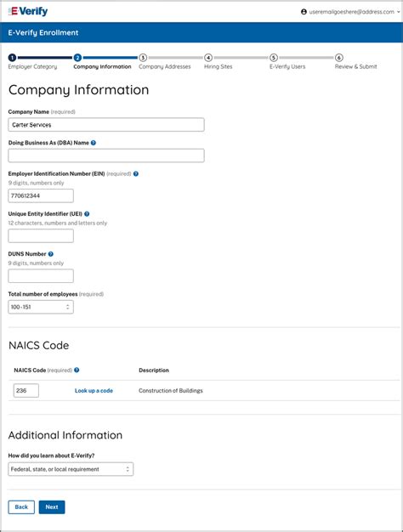Click the Description column header
Screen dimensions: 403x532
[x=154, y=371]
